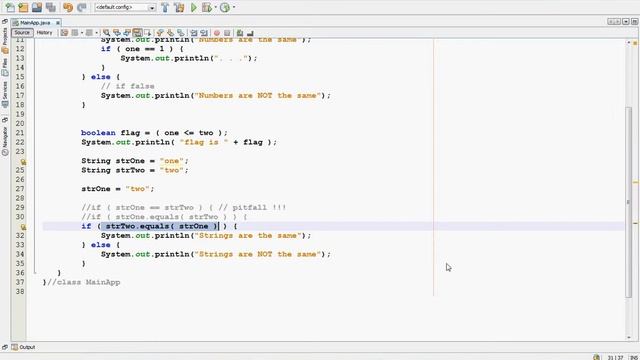Click the INS insert mode indicator

tap(634, 358)
